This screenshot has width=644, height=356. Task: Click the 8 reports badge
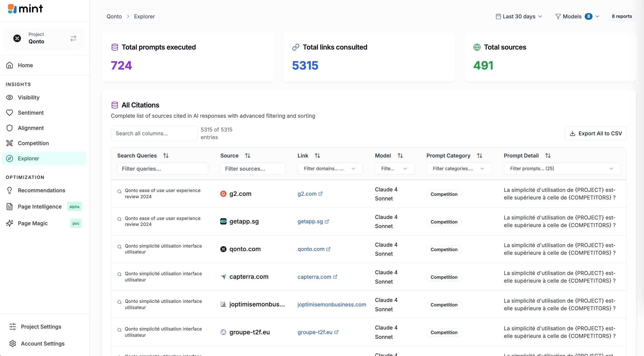(x=622, y=16)
